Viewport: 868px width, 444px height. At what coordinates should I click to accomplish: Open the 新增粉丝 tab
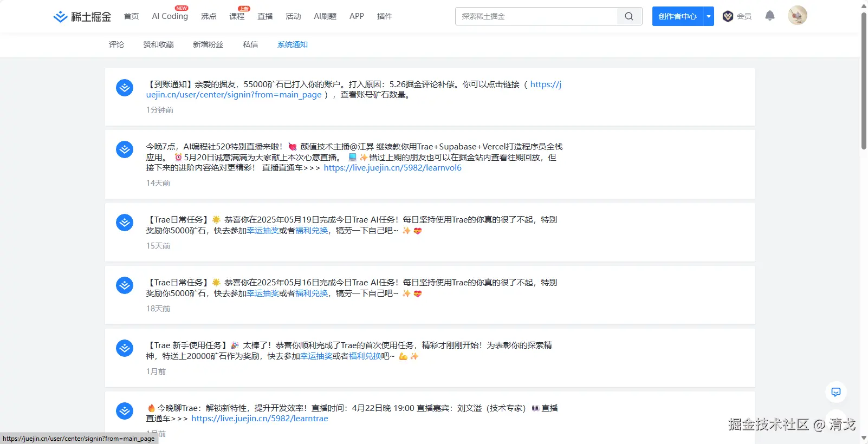click(208, 44)
